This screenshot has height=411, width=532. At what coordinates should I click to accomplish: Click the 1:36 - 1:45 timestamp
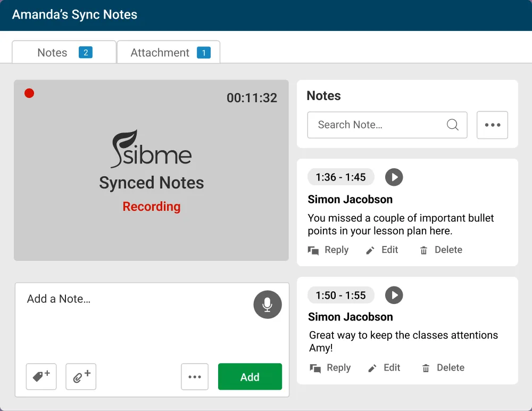340,177
